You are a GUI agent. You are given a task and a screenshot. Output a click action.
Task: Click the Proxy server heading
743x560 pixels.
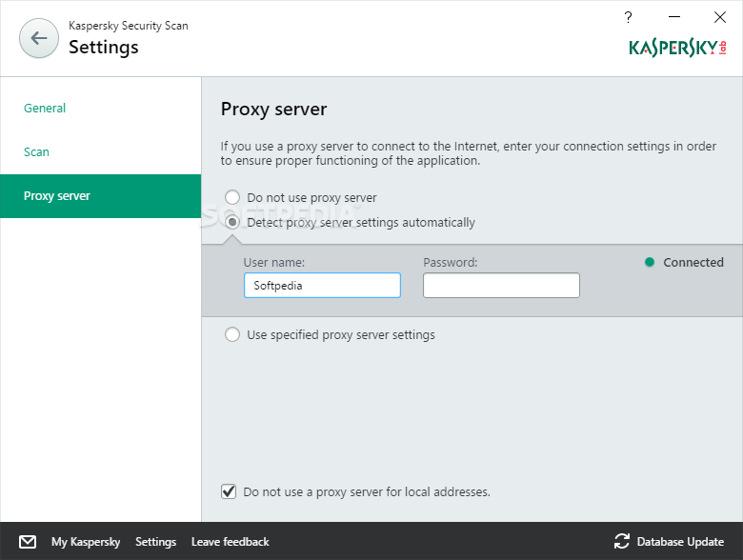pyautogui.click(x=274, y=110)
